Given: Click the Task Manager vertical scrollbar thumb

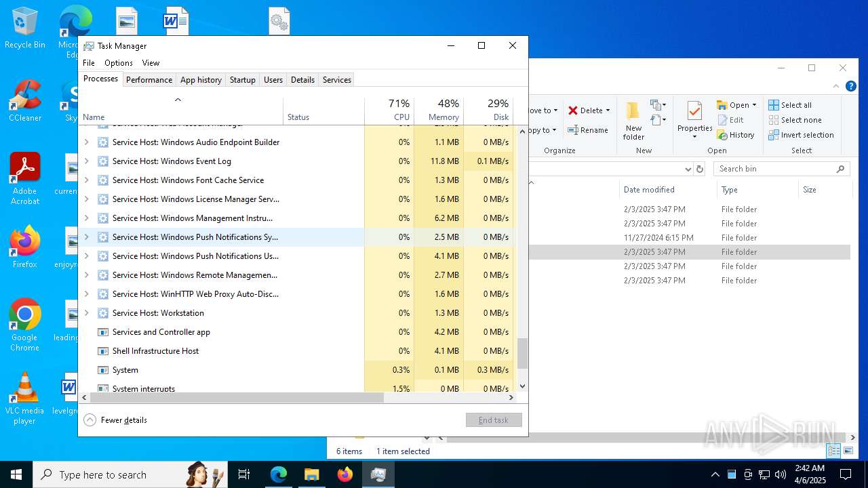Looking at the screenshot, I should [x=522, y=353].
